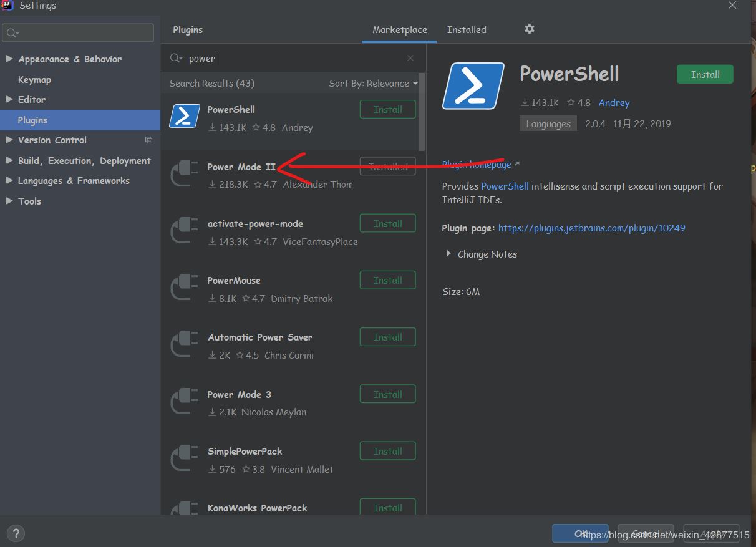
Task: Click the search magnifier icon in plugin search
Action: (x=177, y=58)
